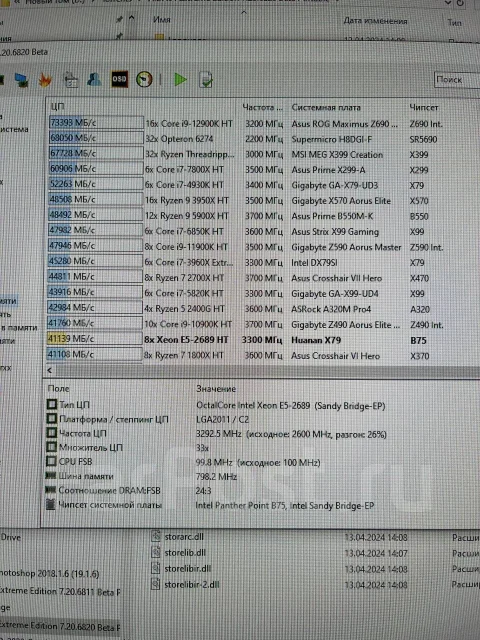The height and width of the screenshot is (640, 480).
Task: Select the highlighted 41139 МБ/с result bar
Action: pyautogui.click(x=95, y=339)
